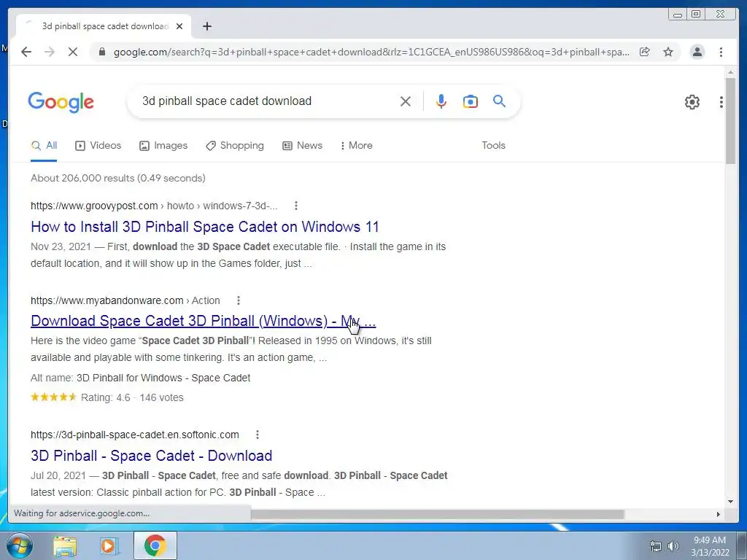Screen dimensions: 747x560
Task: Open Windows Media Player from taskbar
Action: point(109,545)
